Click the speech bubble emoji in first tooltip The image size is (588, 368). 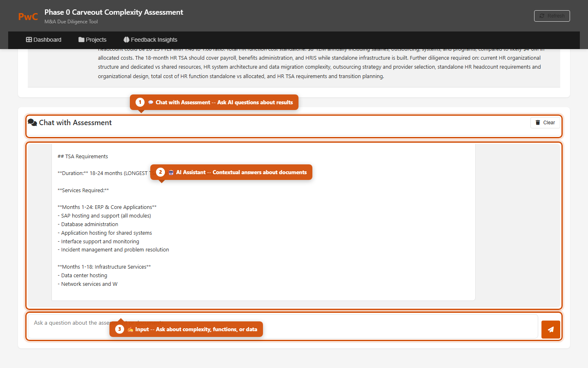tap(151, 103)
